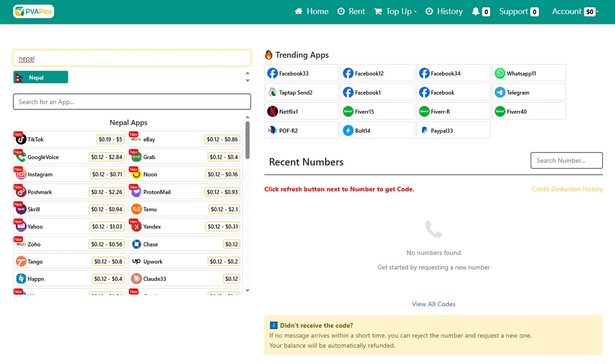Click the Temu app icon
The image size is (615, 364).
pyautogui.click(x=136, y=209)
